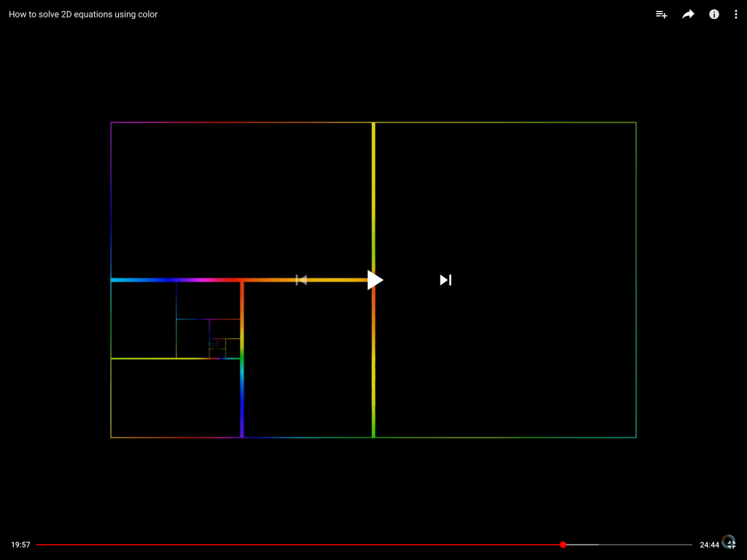Click the add to playlist icon
This screenshot has height=560, width=747.
(661, 15)
